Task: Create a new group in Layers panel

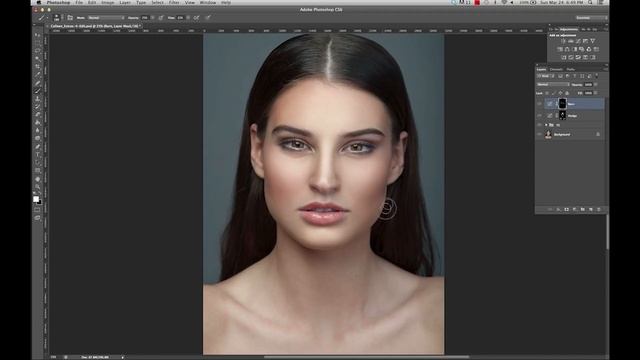Action: 582,209
